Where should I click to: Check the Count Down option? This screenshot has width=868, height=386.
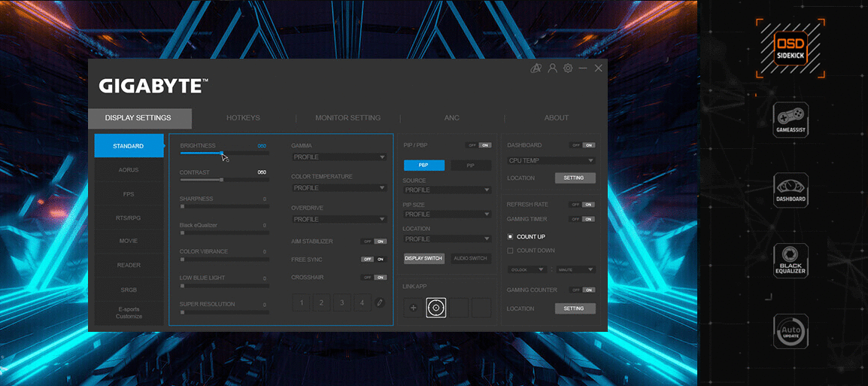(530, 251)
